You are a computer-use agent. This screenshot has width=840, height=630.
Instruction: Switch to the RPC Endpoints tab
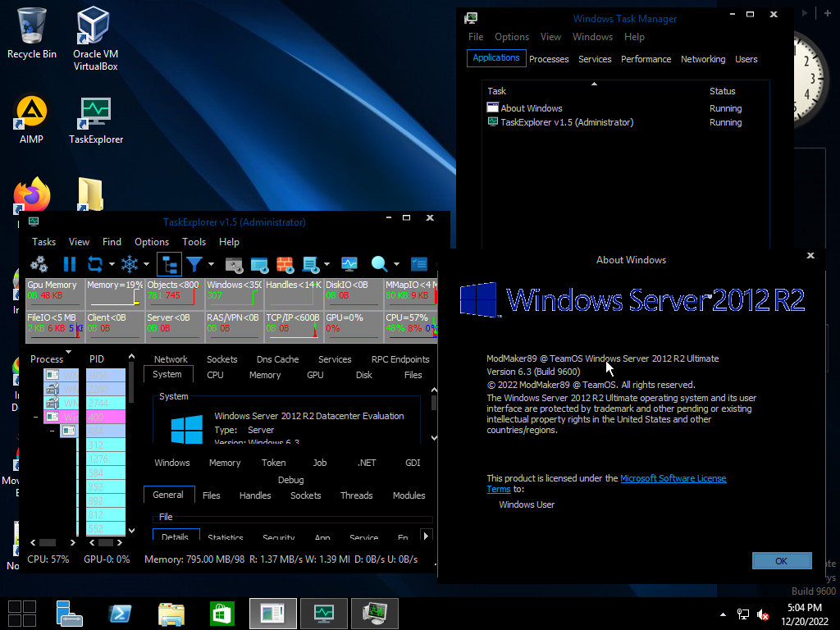pos(400,359)
